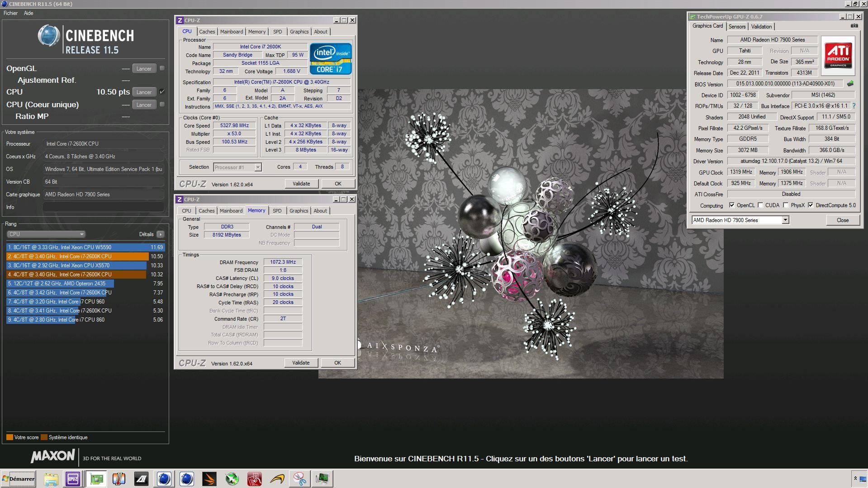Toggle the PhysX checkbox in GPU-Z

point(786,205)
